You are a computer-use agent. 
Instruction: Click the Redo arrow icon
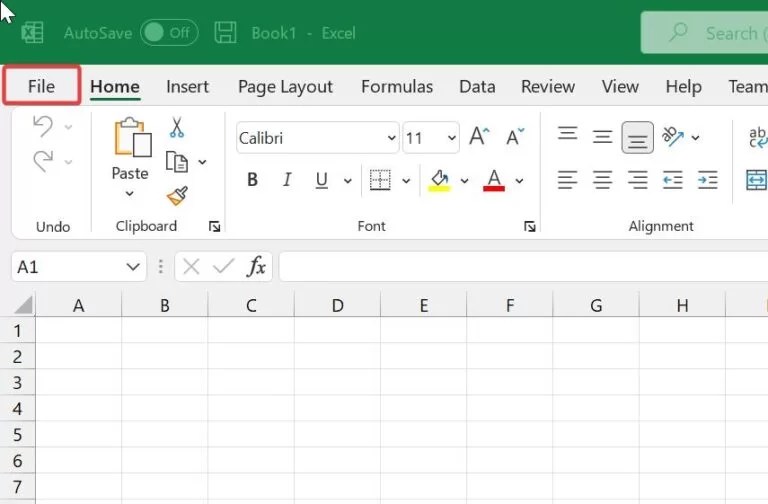(x=43, y=161)
